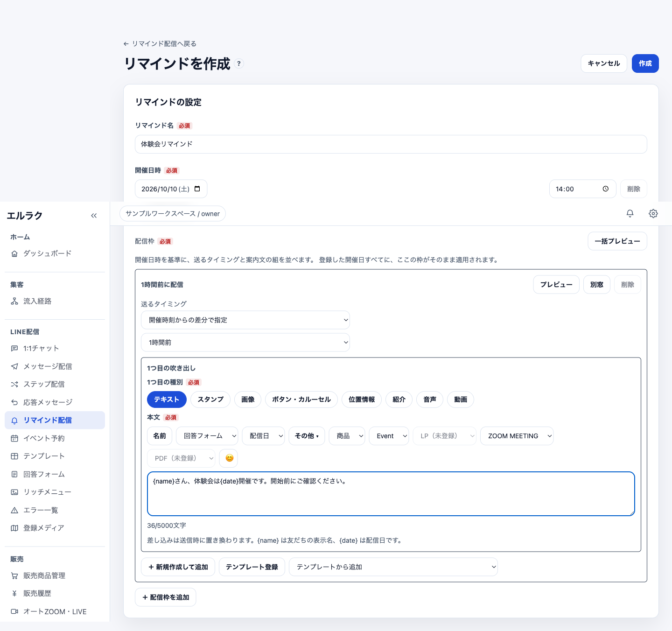Screen dimensions: 672x631
Task: Open 1:1チャット from the sidebar
Action: point(55,348)
